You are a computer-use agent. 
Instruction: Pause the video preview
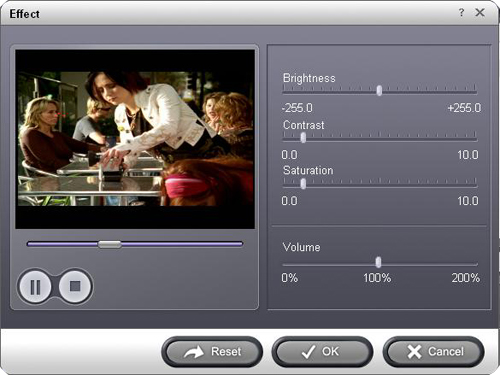click(35, 286)
